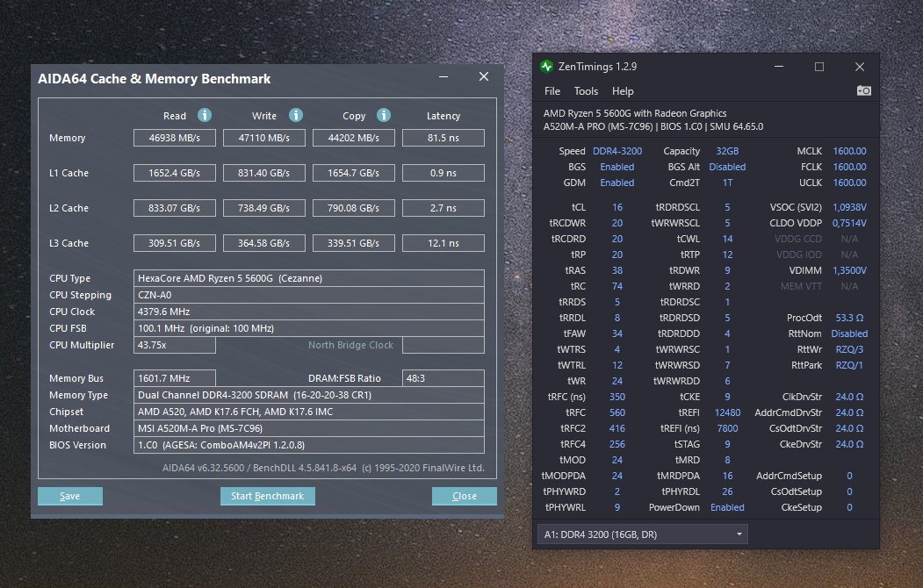The image size is (923, 588).
Task: Click the CPU Type field HexaCore AMD Ryzen 5 5600G
Action: 309,278
